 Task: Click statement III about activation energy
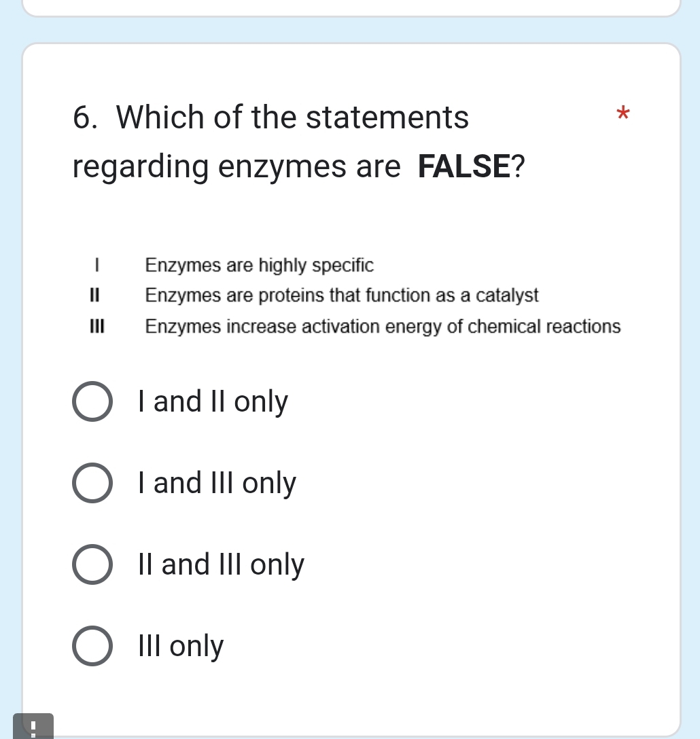click(383, 327)
